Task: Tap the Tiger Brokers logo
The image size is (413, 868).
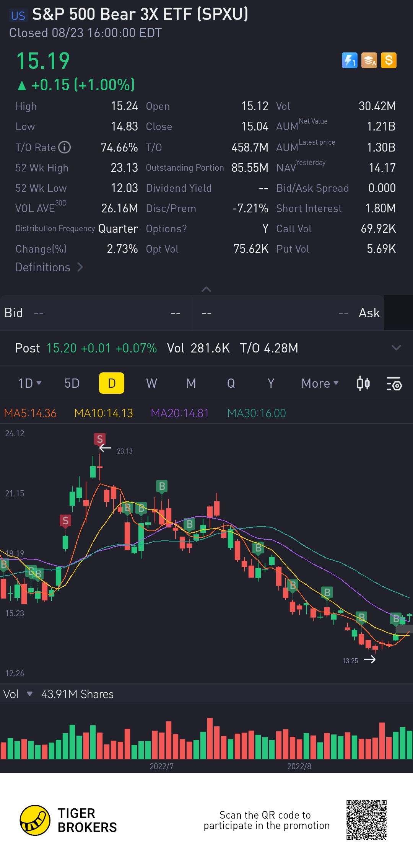Action: pyautogui.click(x=68, y=820)
